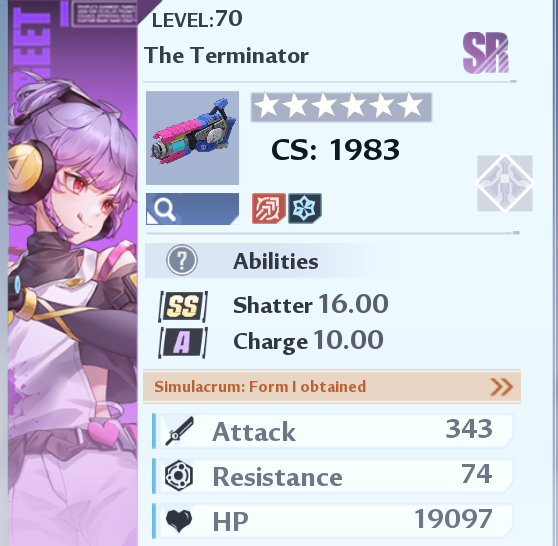
Task: Click the hexagon Resistance icon
Action: tap(179, 476)
